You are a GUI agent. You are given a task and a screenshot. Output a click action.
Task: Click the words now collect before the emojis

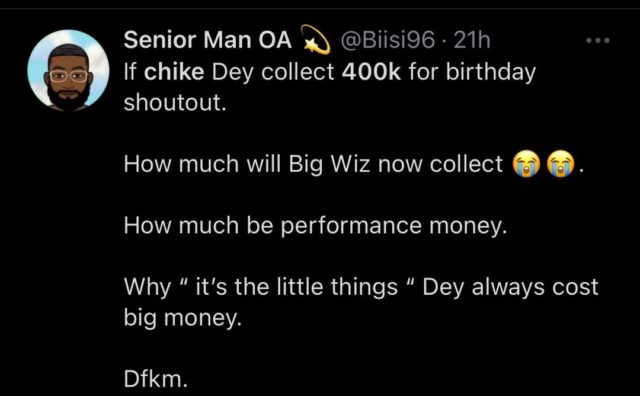[440, 164]
